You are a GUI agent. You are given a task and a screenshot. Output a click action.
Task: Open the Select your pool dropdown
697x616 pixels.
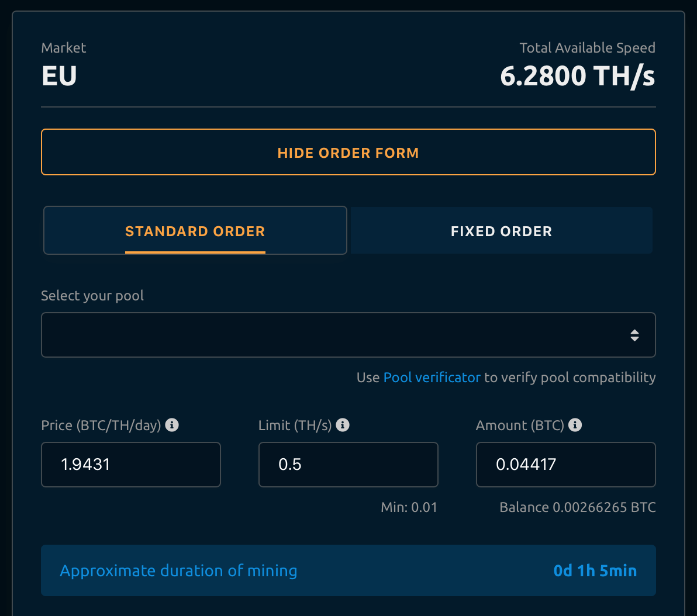coord(348,335)
